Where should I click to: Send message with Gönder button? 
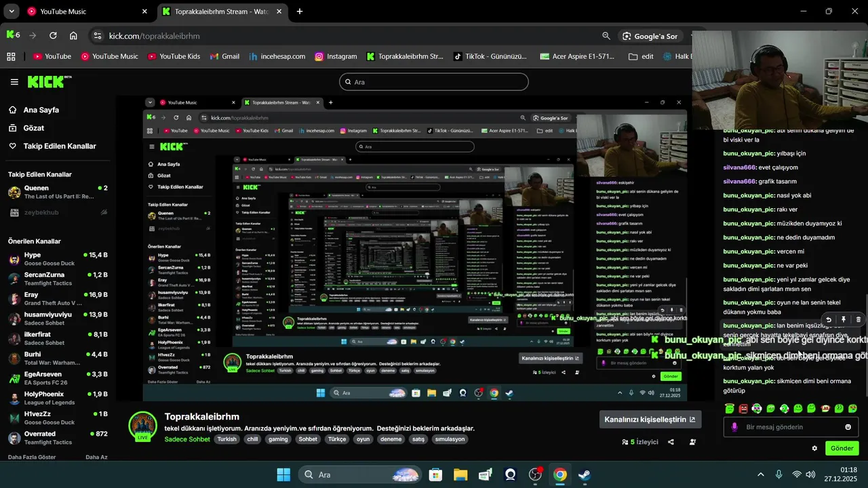[x=842, y=448]
